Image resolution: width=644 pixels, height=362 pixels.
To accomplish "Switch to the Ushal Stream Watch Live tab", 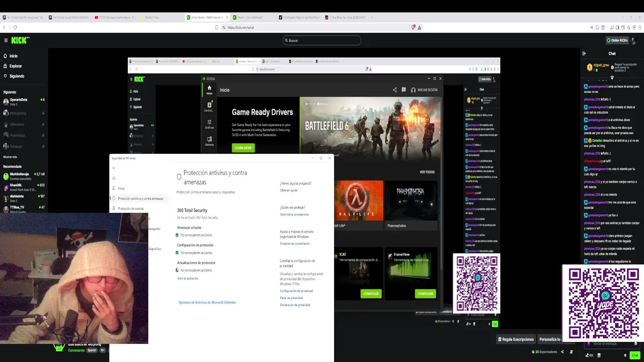I will pos(207,17).
